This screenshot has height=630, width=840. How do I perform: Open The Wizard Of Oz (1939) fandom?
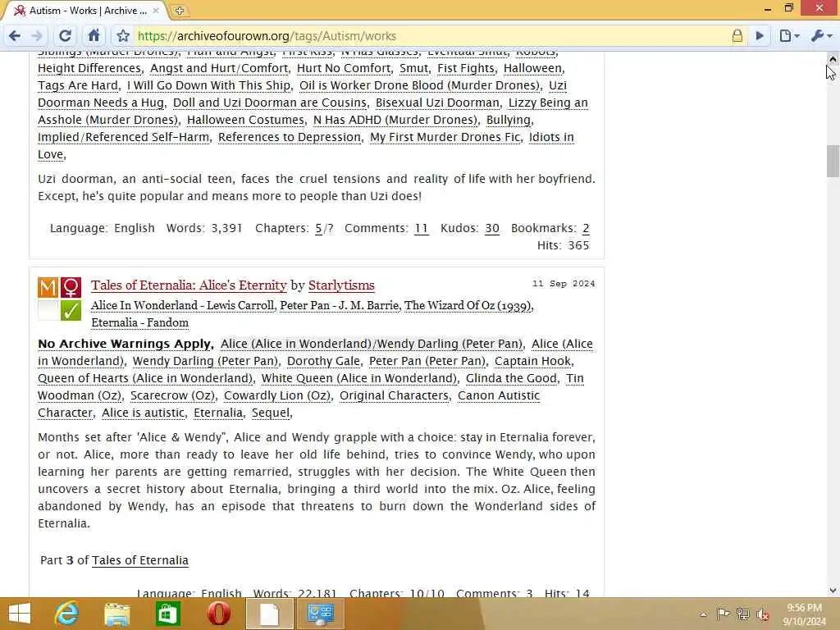click(x=468, y=305)
